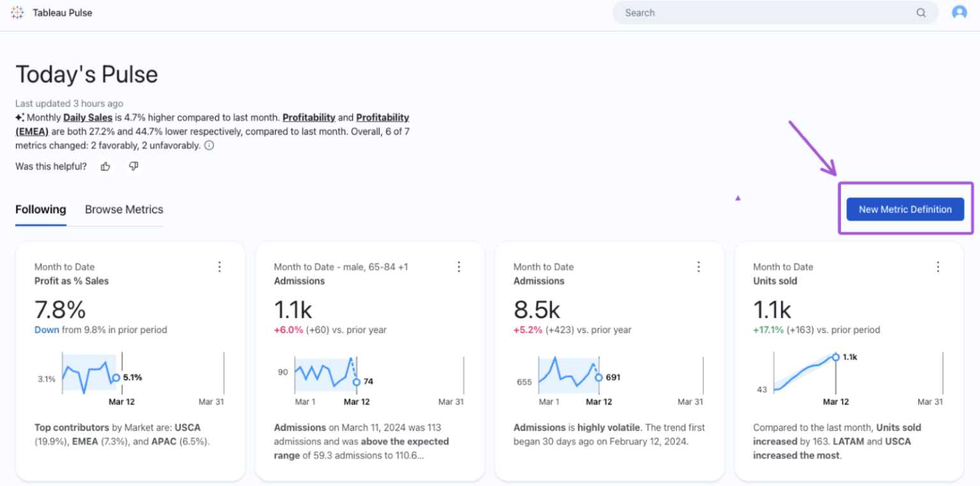Viewport: 980px width, 486px height.
Task: Open more options on Units sold card
Action: (938, 267)
